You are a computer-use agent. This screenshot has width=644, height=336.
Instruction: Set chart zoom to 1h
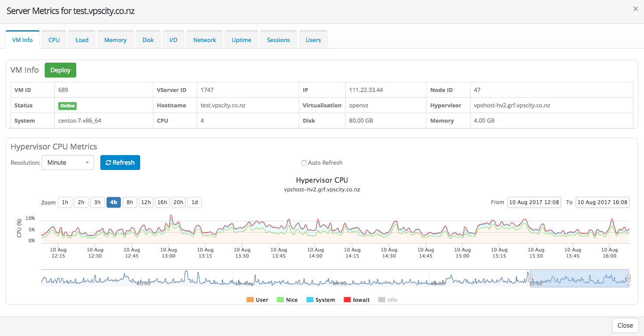pyautogui.click(x=65, y=202)
